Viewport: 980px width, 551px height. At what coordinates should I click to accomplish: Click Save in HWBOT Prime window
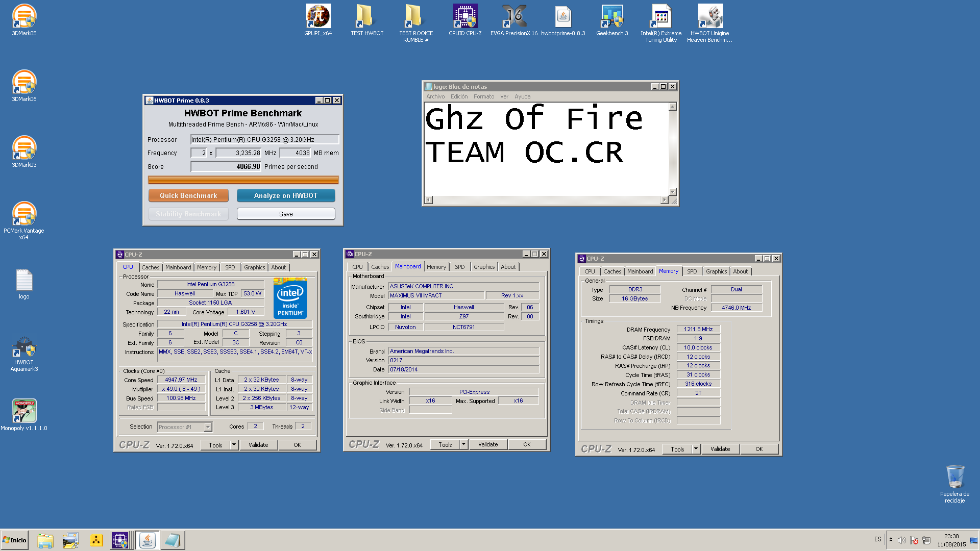[x=286, y=214]
